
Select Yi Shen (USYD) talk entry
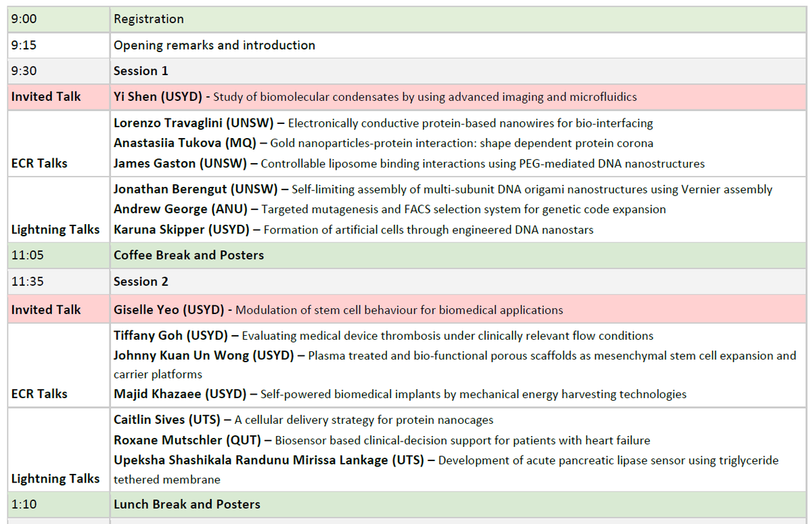point(375,97)
